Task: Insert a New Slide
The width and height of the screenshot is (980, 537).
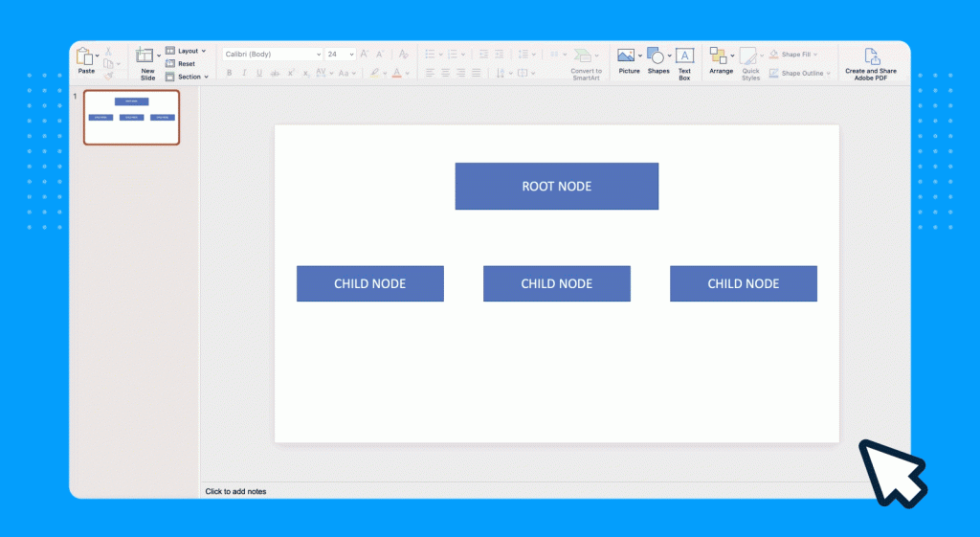Action: [x=146, y=57]
